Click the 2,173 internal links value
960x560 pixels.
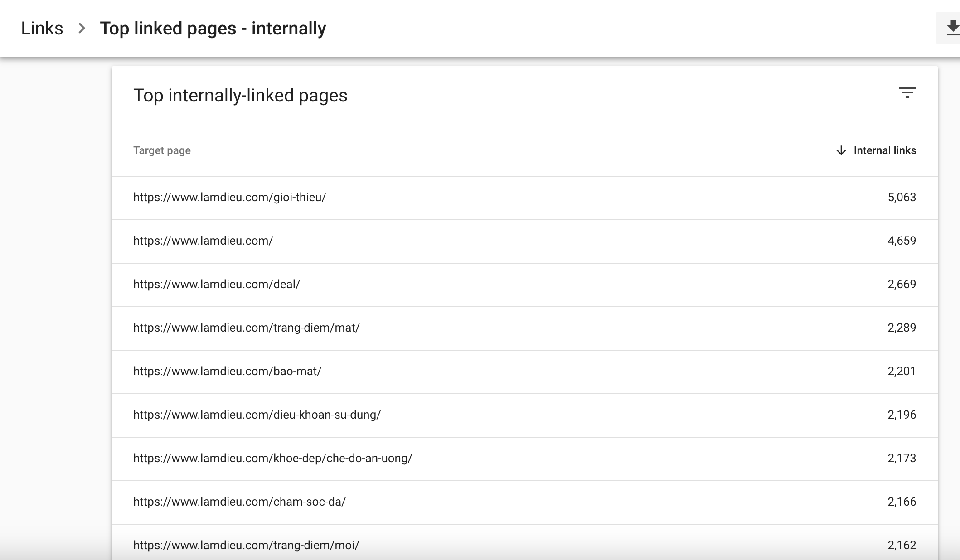(902, 458)
